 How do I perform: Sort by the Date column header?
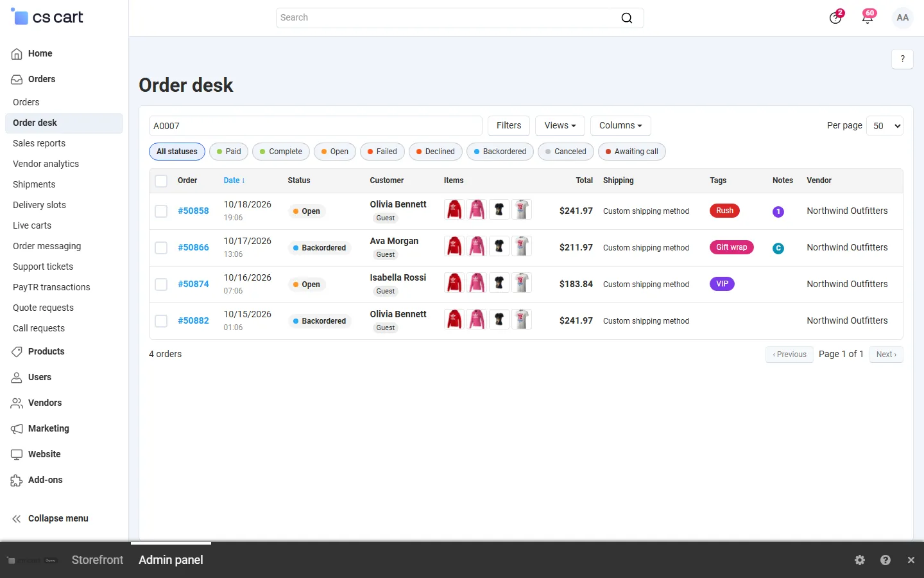tap(234, 180)
